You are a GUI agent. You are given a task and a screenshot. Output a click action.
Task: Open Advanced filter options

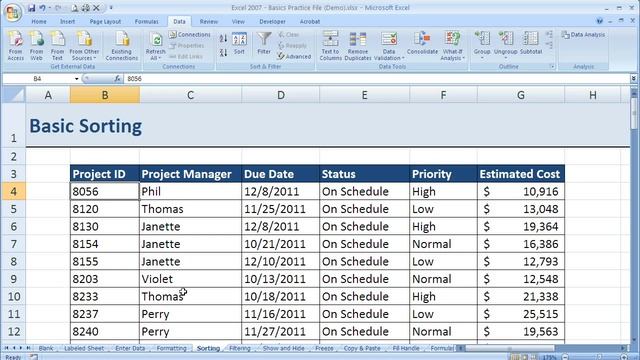294,56
